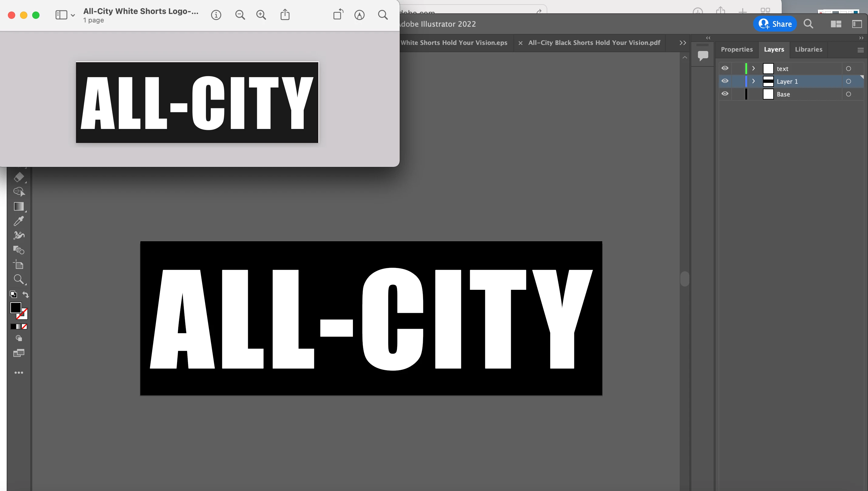This screenshot has height=491, width=868.
Task: Expand Layer 1 sublayers
Action: click(753, 81)
